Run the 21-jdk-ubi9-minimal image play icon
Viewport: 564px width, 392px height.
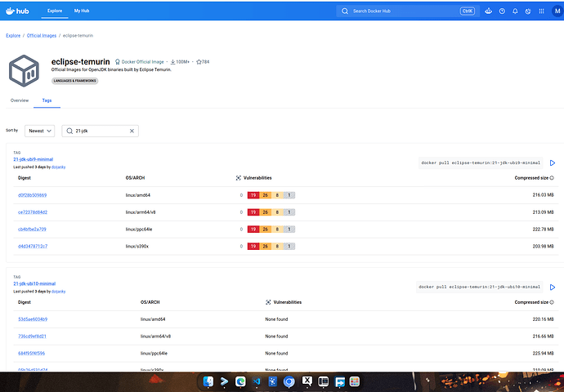point(553,163)
